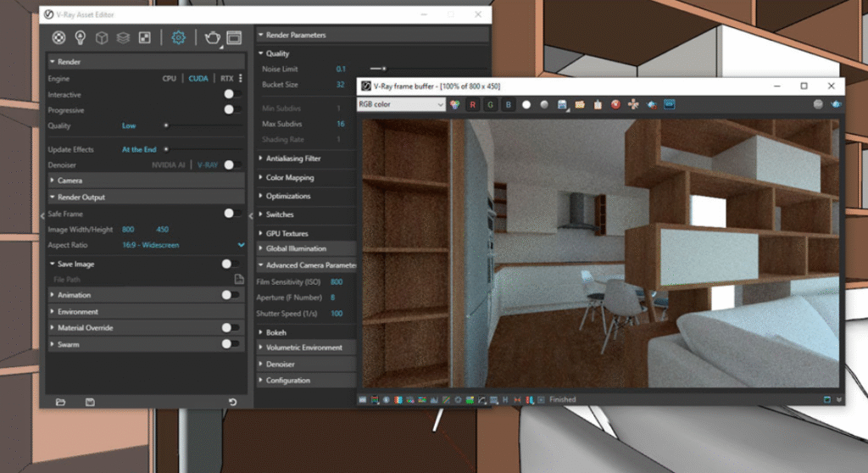The image size is (868, 473).
Task: Switch to monochromatic mode gray circle
Action: click(544, 104)
